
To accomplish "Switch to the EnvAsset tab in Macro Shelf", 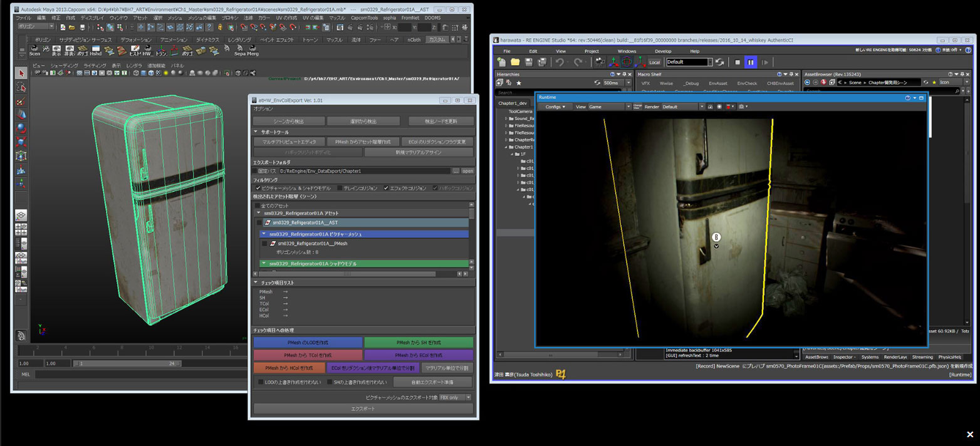I will [717, 83].
